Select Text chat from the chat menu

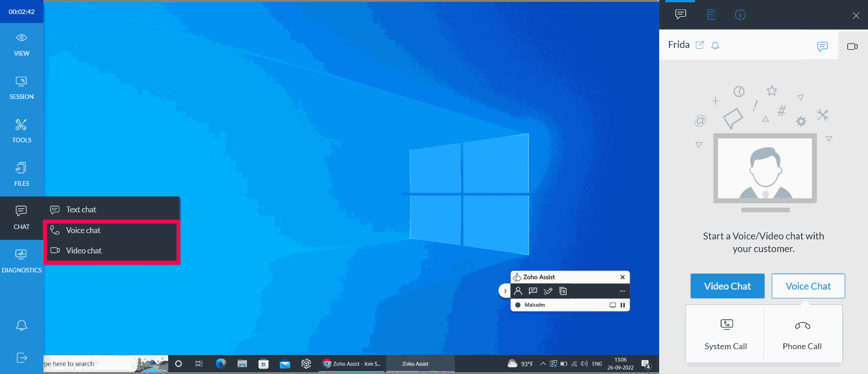coord(81,210)
